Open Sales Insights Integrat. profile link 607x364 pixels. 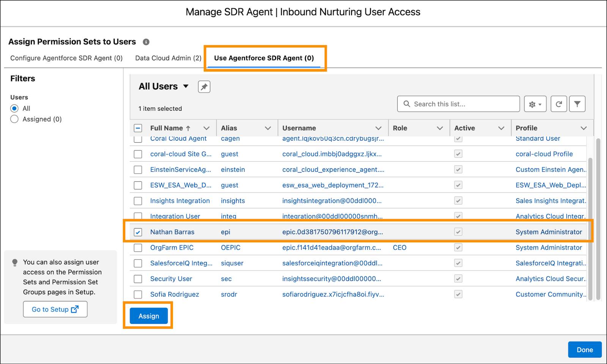[551, 201]
